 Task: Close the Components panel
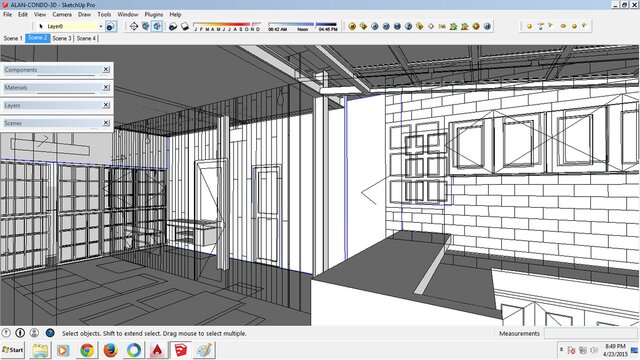point(106,69)
